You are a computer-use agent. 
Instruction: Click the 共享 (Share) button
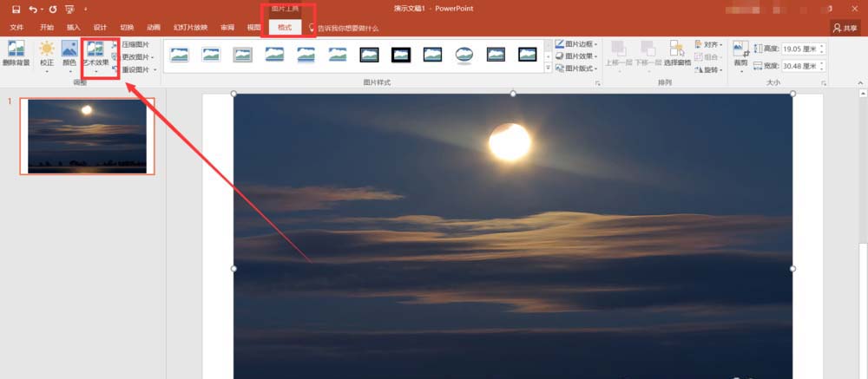845,28
